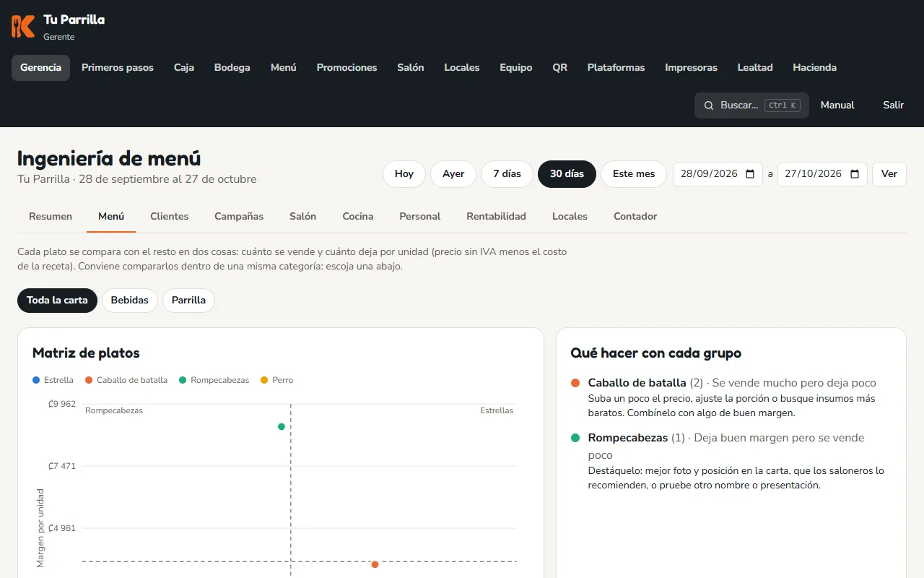
Task: Open the Impresoras section
Action: [x=692, y=68]
